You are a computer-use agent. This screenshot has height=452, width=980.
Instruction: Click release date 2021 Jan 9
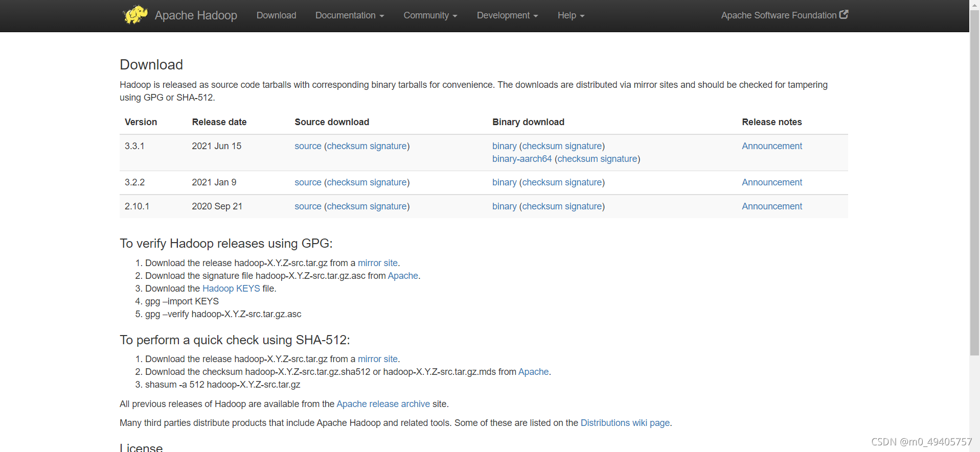pos(214,182)
